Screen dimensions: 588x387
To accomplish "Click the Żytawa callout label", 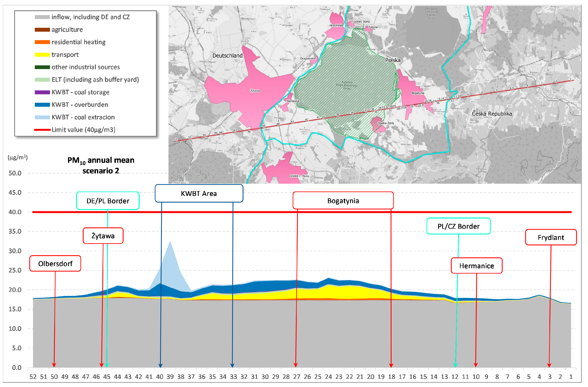I will [103, 236].
